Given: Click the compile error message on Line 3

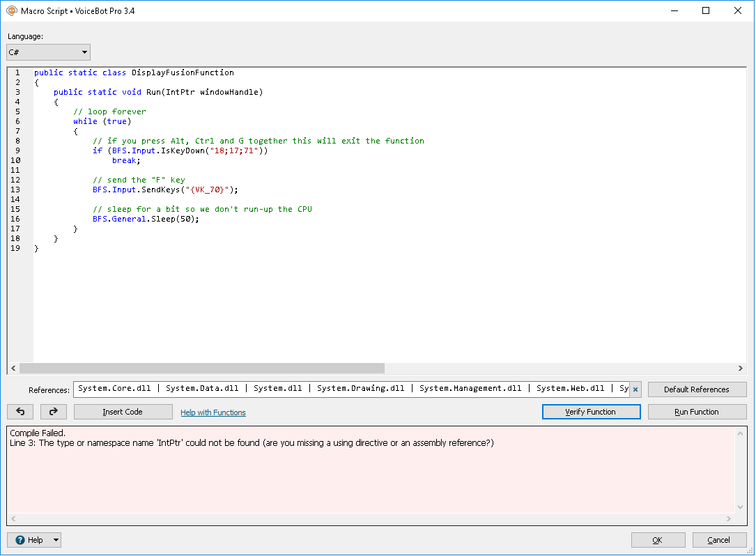Looking at the screenshot, I should (x=251, y=443).
